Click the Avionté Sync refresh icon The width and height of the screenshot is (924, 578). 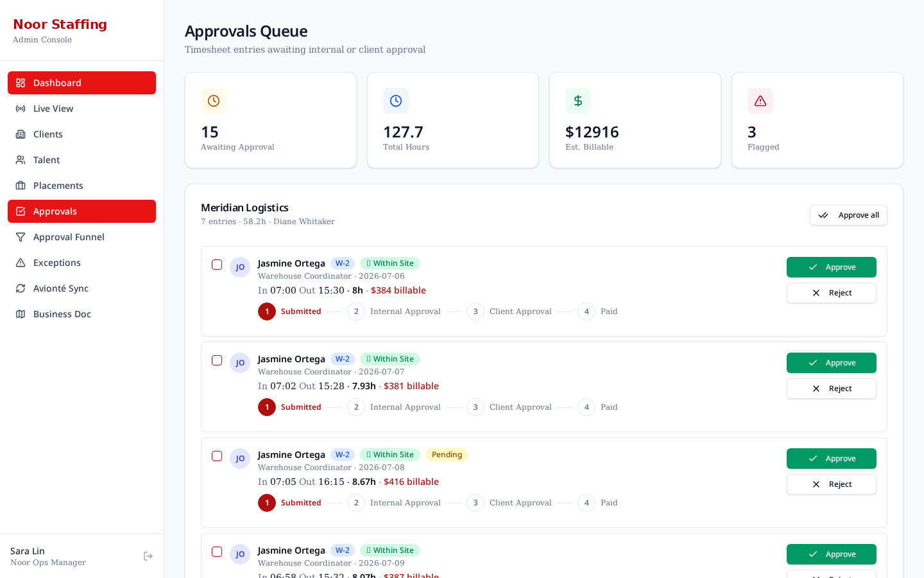coord(21,288)
